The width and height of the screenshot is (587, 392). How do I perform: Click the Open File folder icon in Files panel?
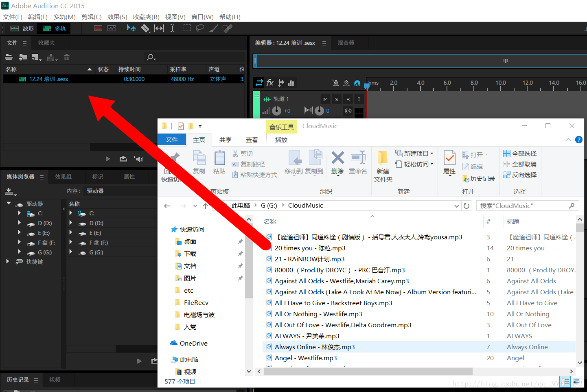tap(9, 57)
